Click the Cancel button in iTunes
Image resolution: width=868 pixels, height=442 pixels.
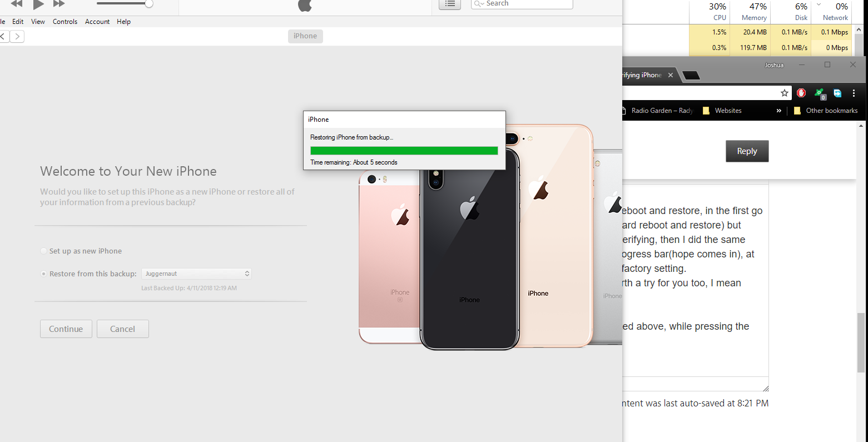tap(123, 329)
